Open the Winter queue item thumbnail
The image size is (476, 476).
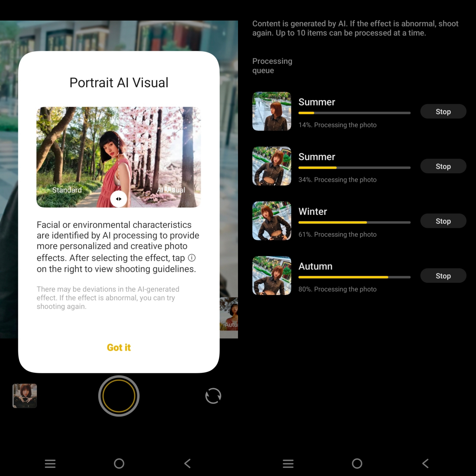point(272,221)
